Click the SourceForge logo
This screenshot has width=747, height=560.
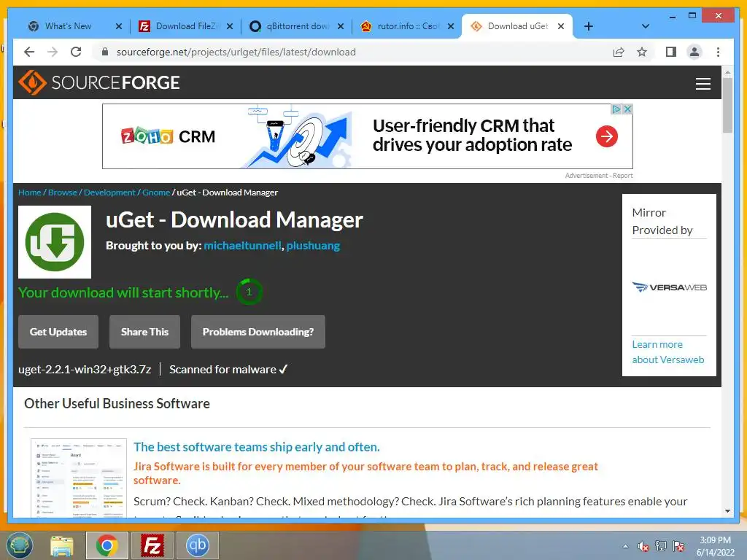tap(99, 82)
